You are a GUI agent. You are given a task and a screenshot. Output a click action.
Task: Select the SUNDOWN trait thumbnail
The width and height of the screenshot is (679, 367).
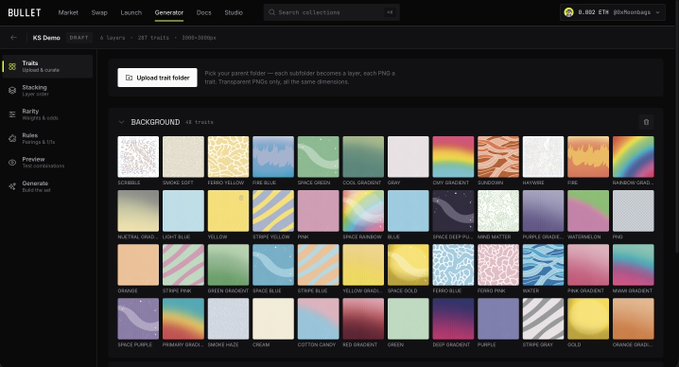coord(498,157)
